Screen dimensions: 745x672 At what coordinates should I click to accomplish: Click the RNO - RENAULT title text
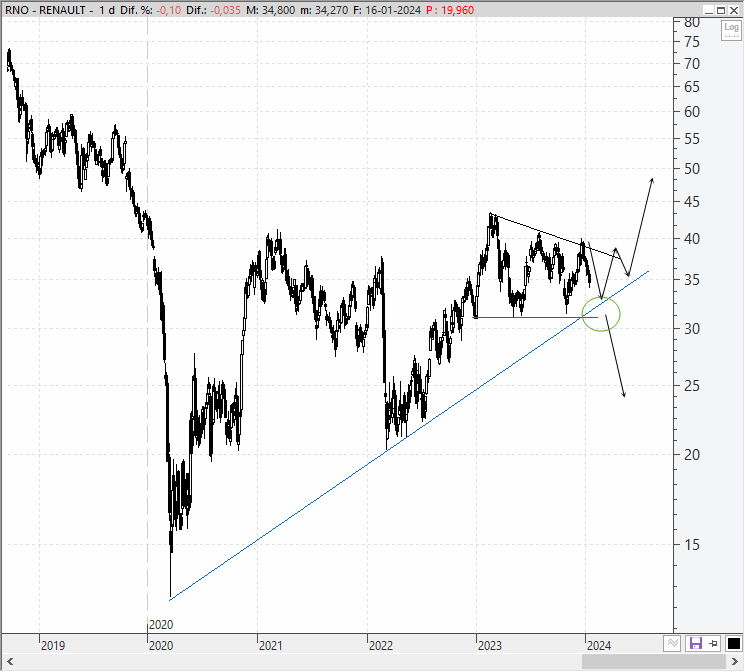[45, 10]
